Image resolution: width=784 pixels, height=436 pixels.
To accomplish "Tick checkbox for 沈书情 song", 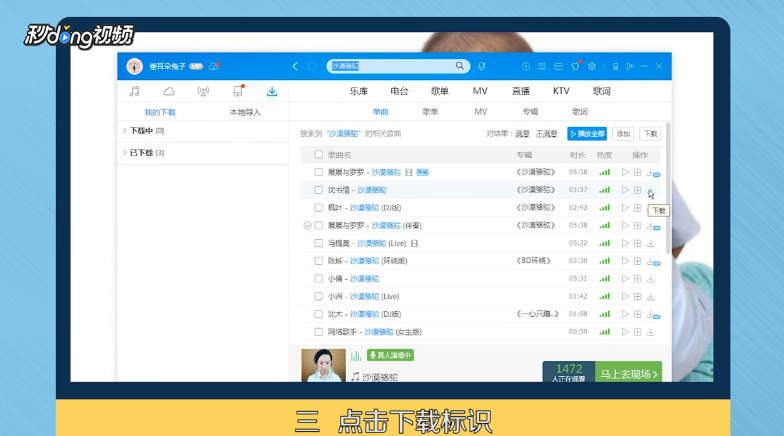I will click(x=318, y=190).
